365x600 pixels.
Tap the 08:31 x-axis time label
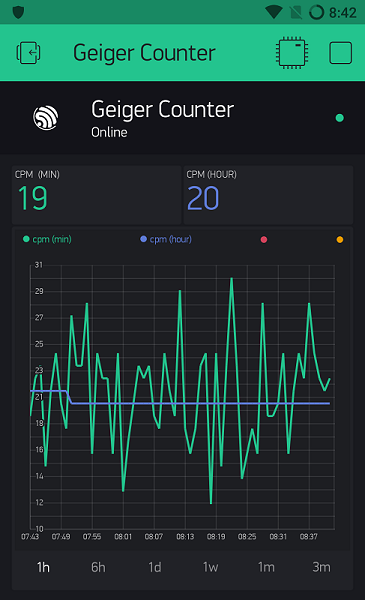click(x=278, y=536)
